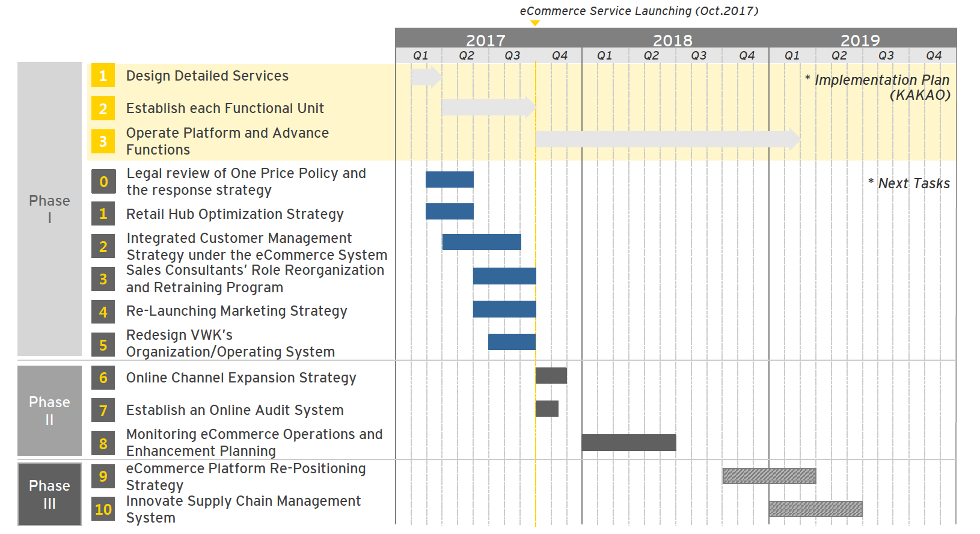Image resolution: width=980 pixels, height=534 pixels.
Task: Click the 2017 year header
Action: coord(486,40)
